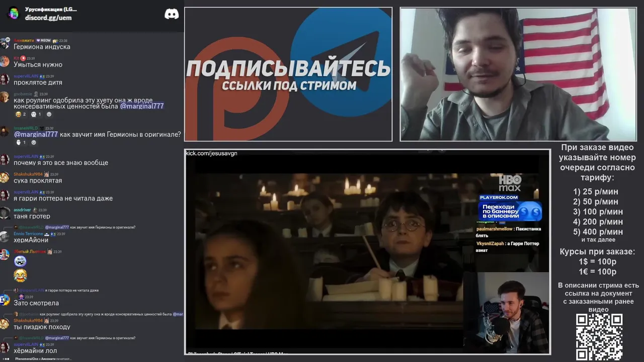Open the Урусификация server avatar icon
This screenshot has height=362, width=644.
(x=14, y=13)
